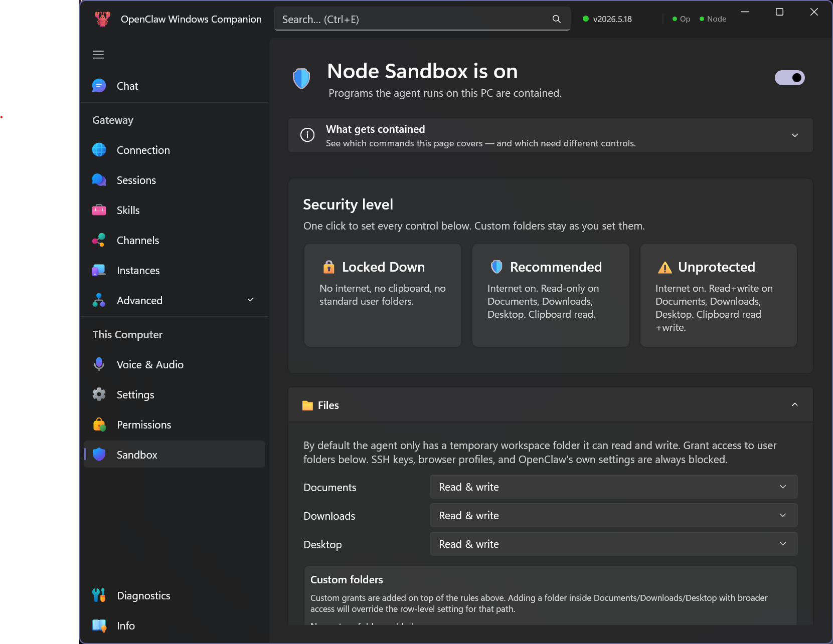Click the large Node Sandbox shield icon
Image resolution: width=833 pixels, height=644 pixels.
click(x=301, y=79)
